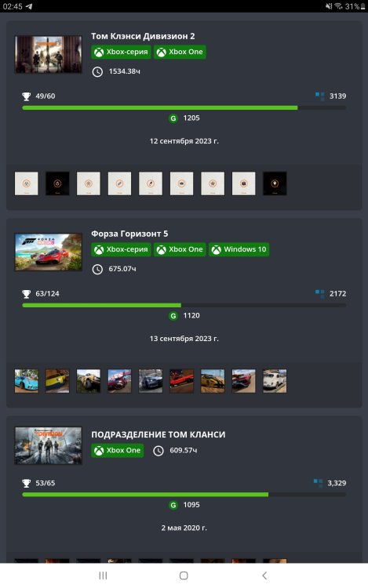The width and height of the screenshot is (368, 588).
Task: Tap the trophy icon beside 49/60
Action: tap(26, 96)
